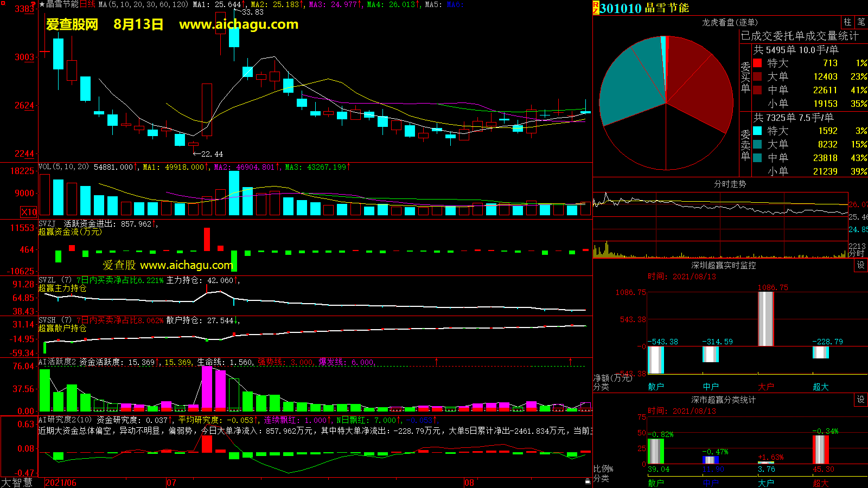Switch Dragon-Tiger panel to 柱 bar view
This screenshot has width=868, height=488.
[x=847, y=22]
